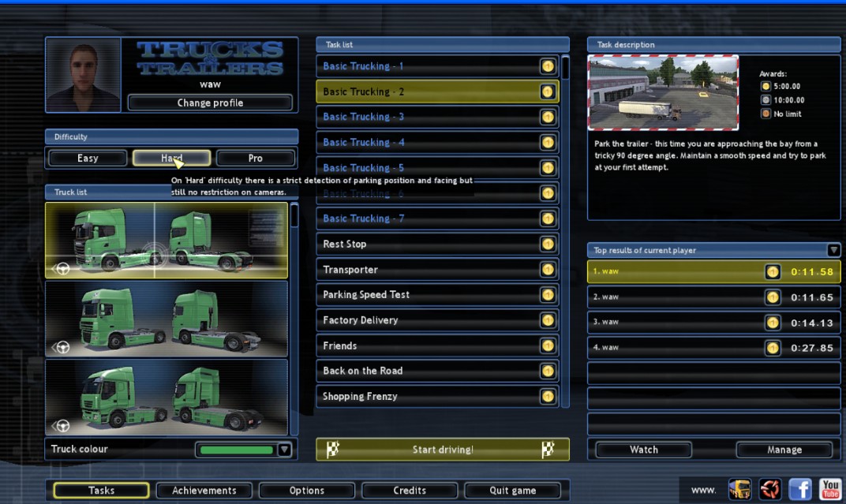The image size is (846, 504).
Task: Click the gold medal icon on Basic Trucking - 4
Action: point(548,142)
